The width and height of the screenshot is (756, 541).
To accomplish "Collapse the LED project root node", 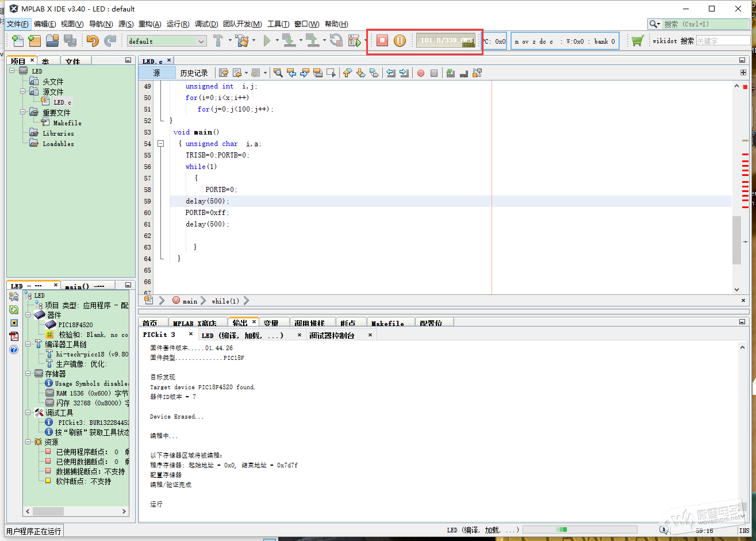I will 12,71.
